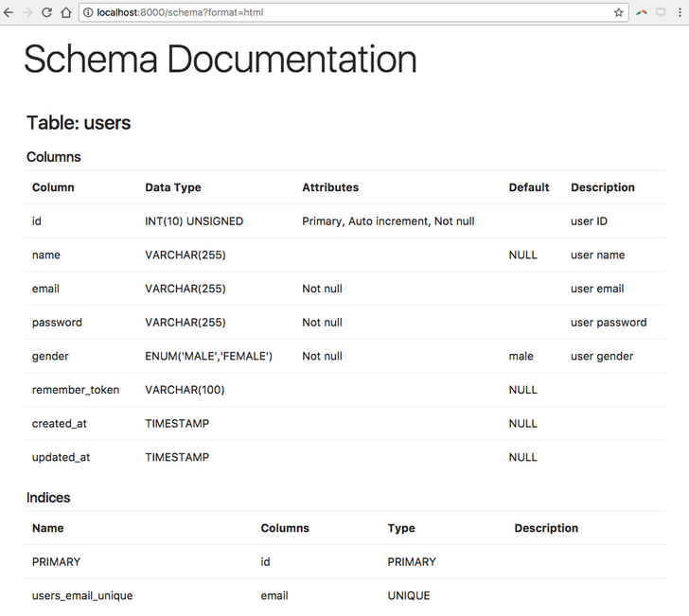View site information for localhost
The height and width of the screenshot is (616, 689).
tap(88, 12)
